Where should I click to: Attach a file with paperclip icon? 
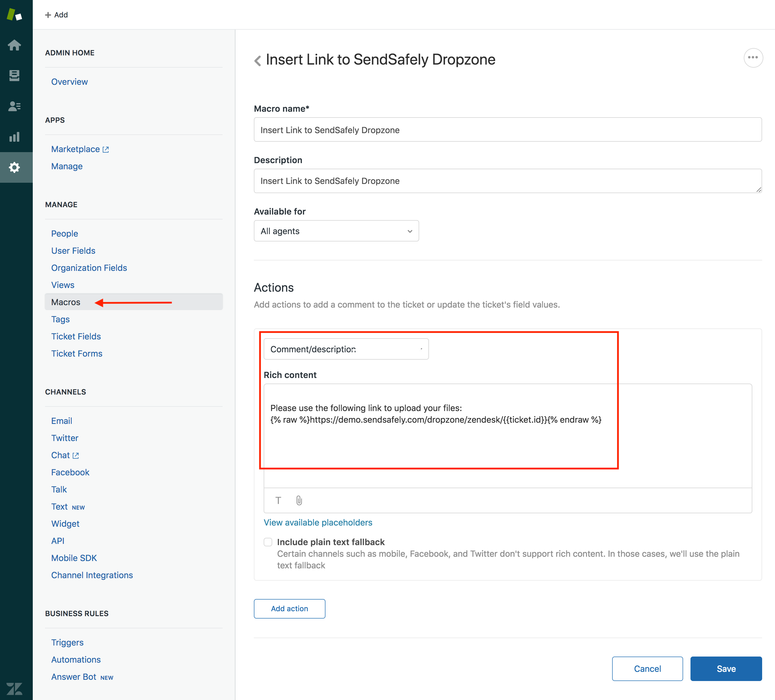click(x=299, y=500)
